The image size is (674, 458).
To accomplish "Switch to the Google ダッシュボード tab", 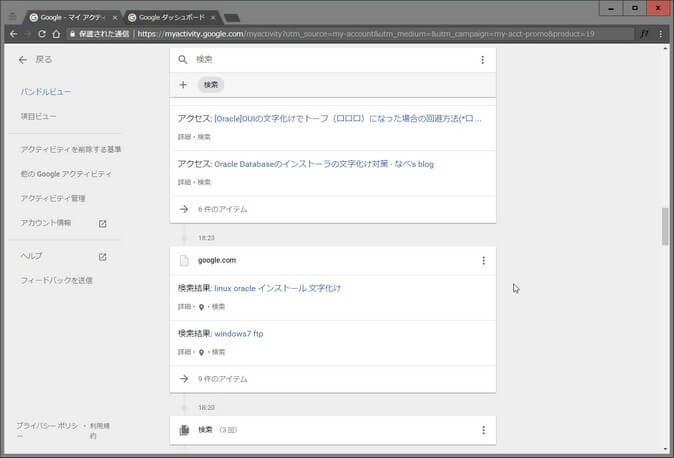I will click(170, 17).
